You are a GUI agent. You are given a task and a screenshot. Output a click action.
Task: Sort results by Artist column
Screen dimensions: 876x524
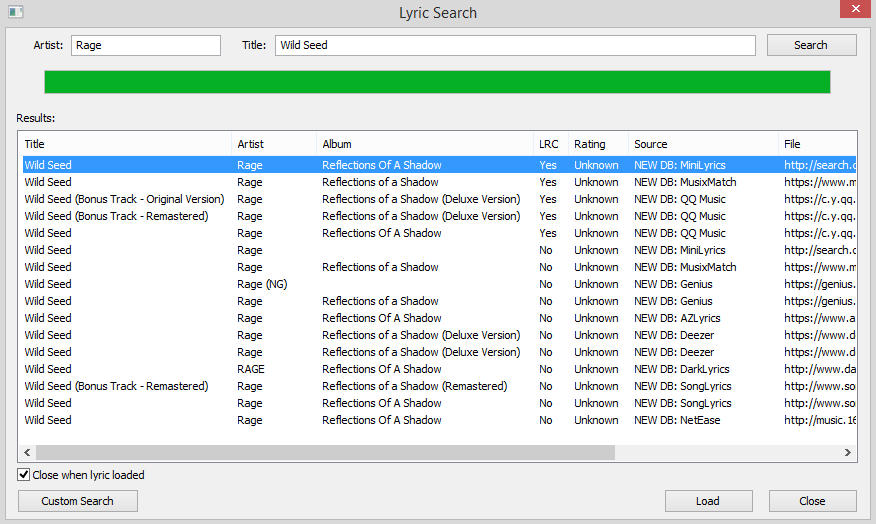[274, 144]
